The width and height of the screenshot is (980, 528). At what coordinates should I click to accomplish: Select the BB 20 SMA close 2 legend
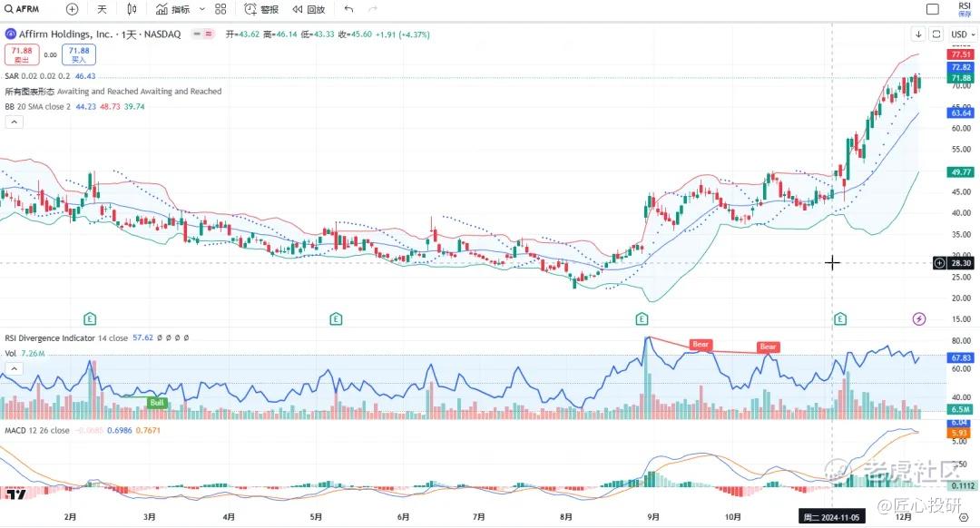tap(37, 107)
